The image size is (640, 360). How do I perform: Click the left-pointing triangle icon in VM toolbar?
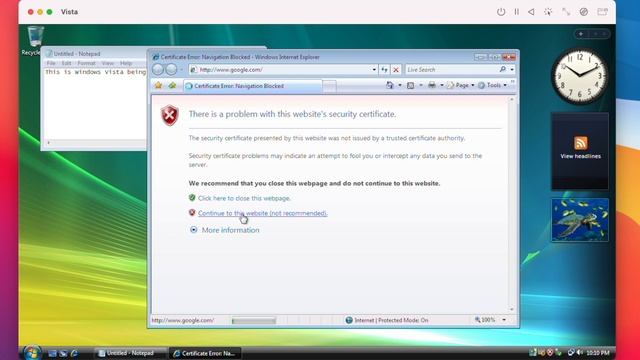click(531, 12)
